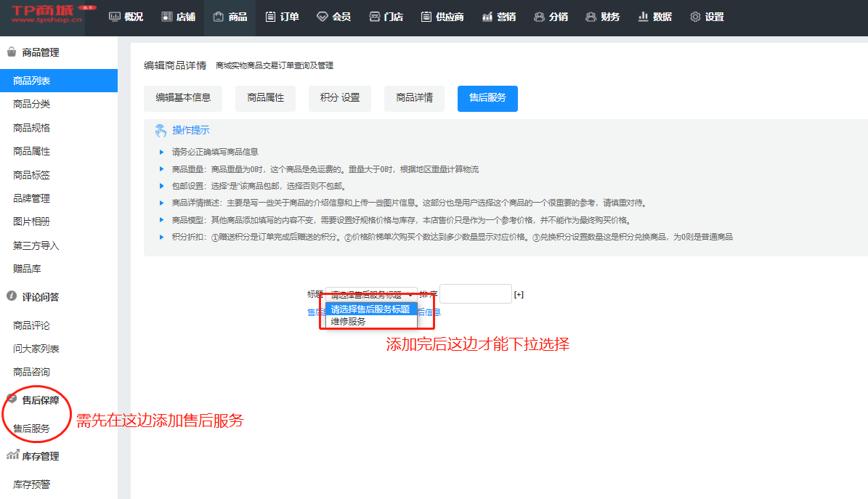Go to the 店铺 store section
The height and width of the screenshot is (499, 868).
(178, 17)
